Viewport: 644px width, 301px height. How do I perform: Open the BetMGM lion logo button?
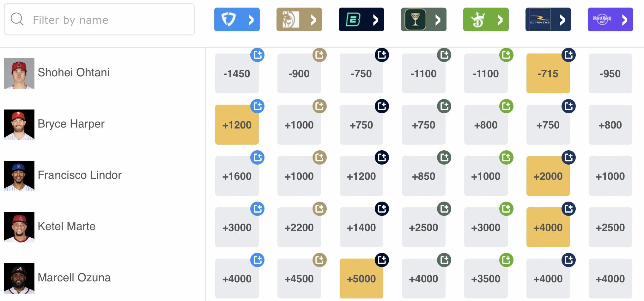299,20
